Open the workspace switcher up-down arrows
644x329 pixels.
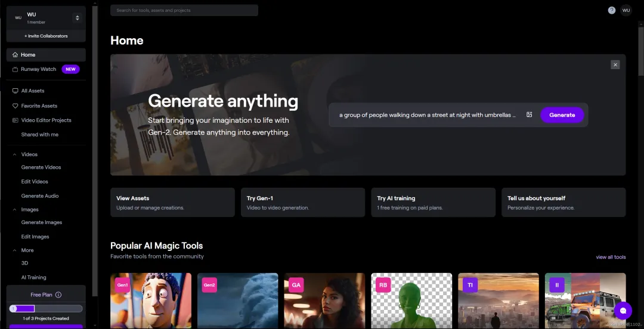point(77,18)
